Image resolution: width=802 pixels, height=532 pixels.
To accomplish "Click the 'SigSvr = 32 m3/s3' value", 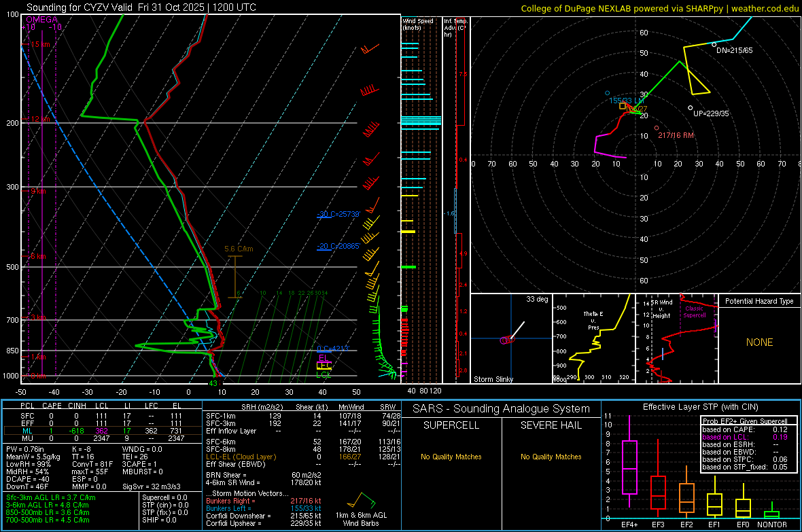I will point(152,486).
